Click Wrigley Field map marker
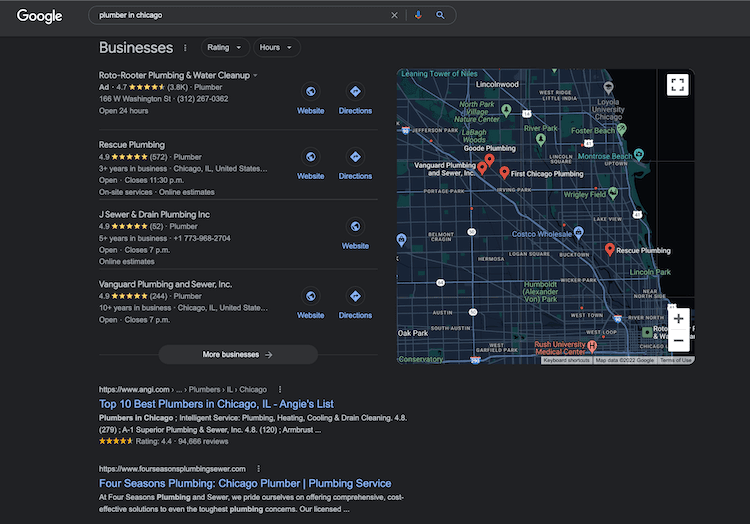 [x=613, y=193]
